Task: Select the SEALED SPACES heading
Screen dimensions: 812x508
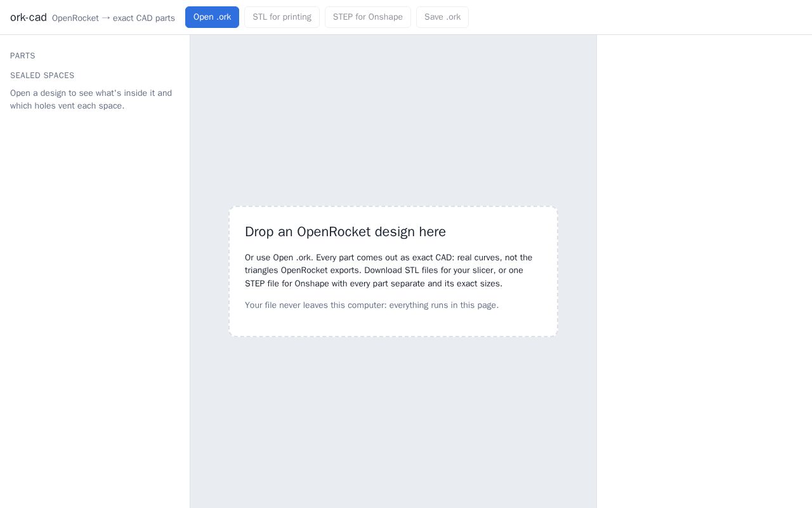Action: (x=43, y=76)
